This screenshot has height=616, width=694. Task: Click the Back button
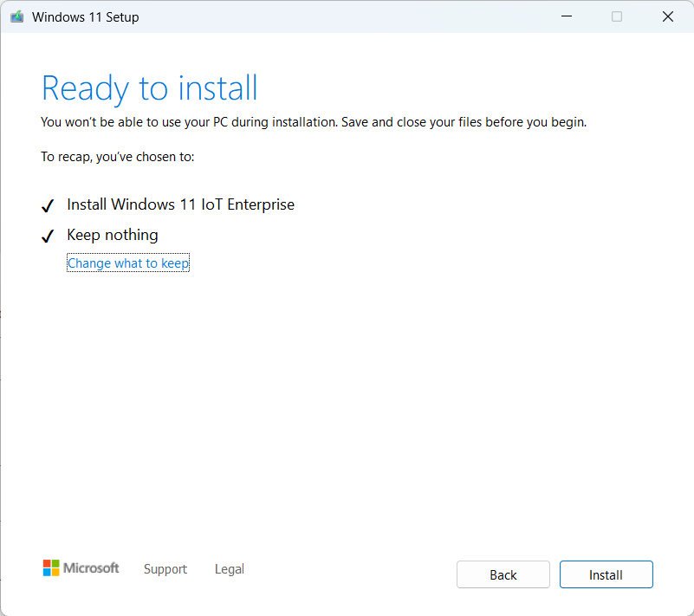point(503,574)
